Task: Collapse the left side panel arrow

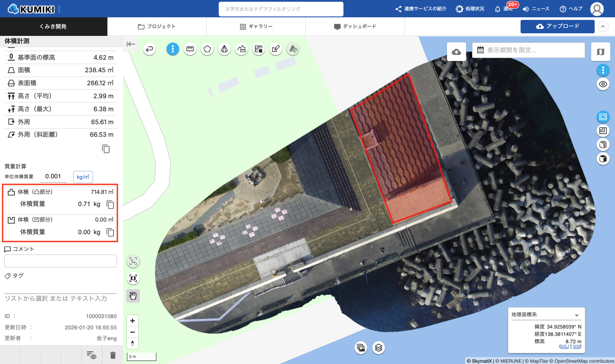Action: [131, 44]
